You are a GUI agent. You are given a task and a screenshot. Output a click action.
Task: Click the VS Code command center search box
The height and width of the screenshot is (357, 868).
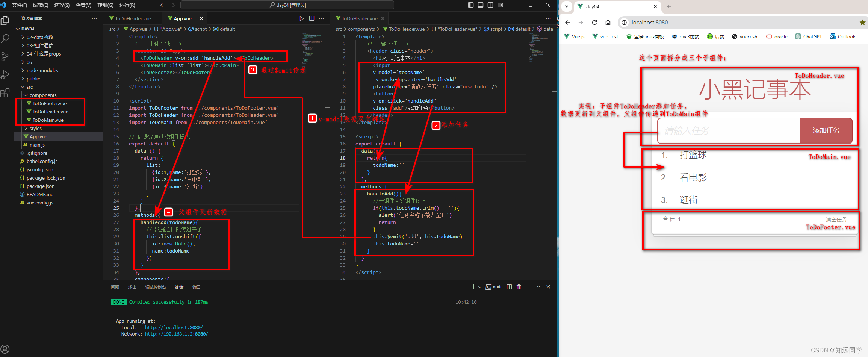[x=287, y=5]
